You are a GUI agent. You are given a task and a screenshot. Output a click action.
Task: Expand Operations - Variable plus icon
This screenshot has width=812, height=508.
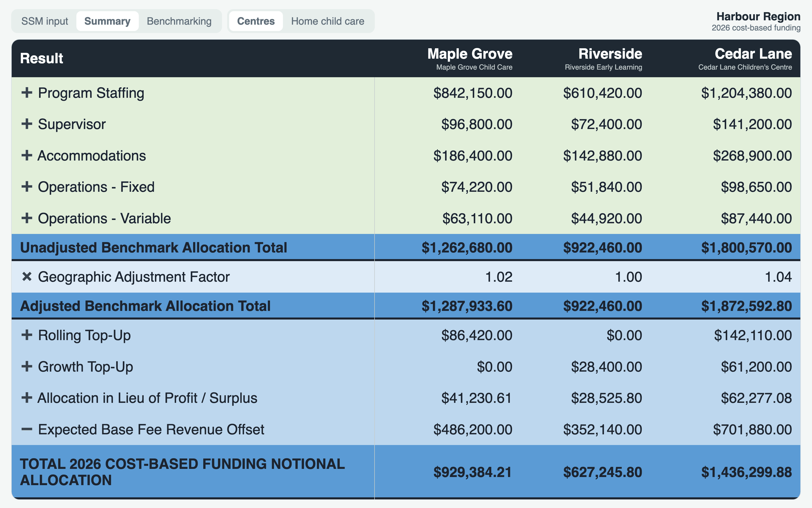pyautogui.click(x=26, y=218)
